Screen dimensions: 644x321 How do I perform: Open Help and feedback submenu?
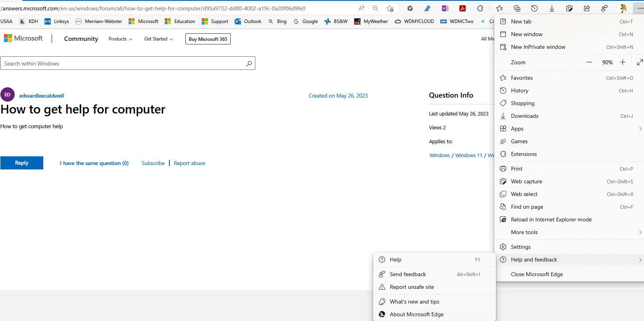pyautogui.click(x=569, y=259)
